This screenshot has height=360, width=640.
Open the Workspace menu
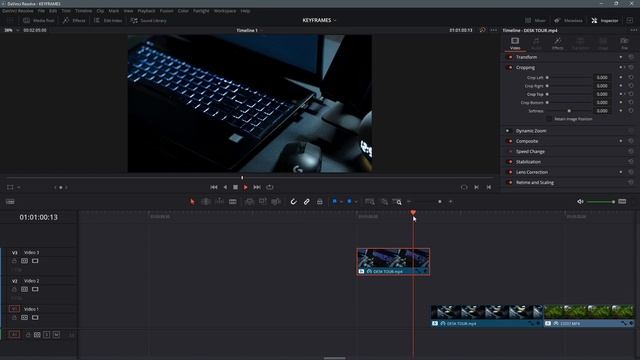[225, 11]
